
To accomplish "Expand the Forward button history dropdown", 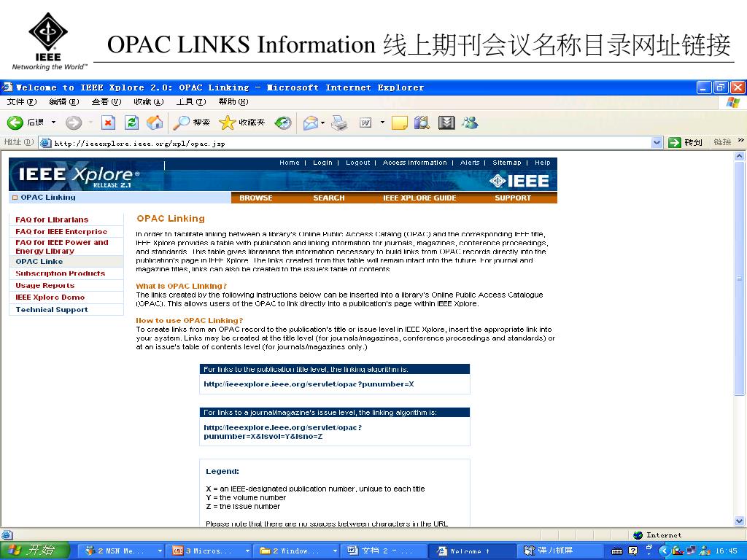I will point(90,122).
